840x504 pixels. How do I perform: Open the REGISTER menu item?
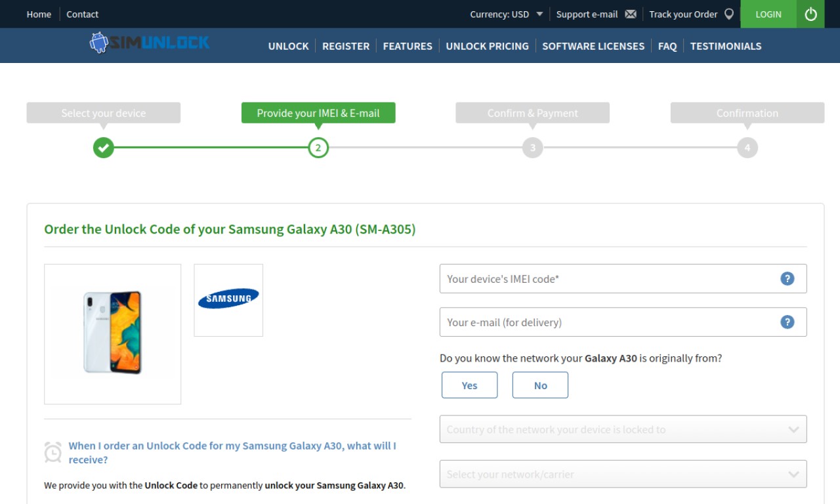point(346,46)
